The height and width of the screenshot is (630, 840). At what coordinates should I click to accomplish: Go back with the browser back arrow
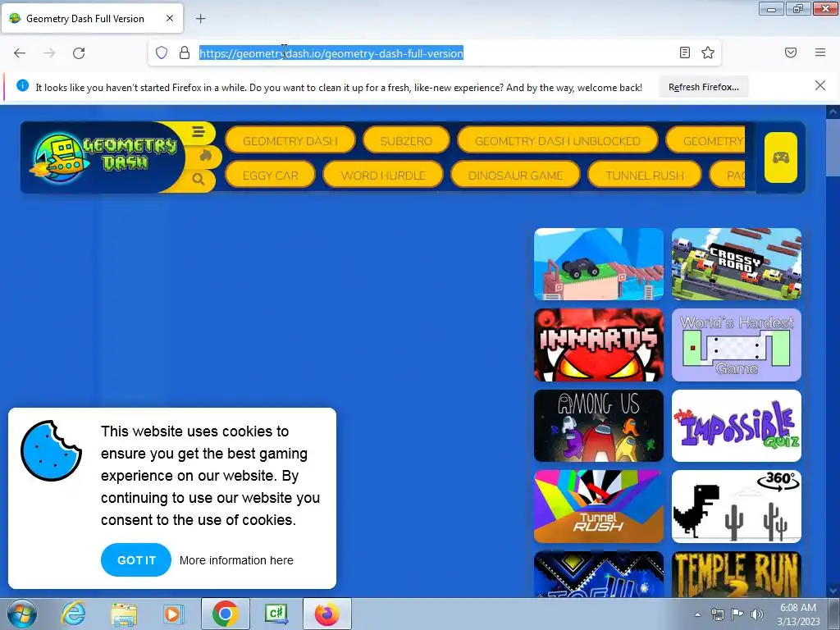click(x=20, y=53)
